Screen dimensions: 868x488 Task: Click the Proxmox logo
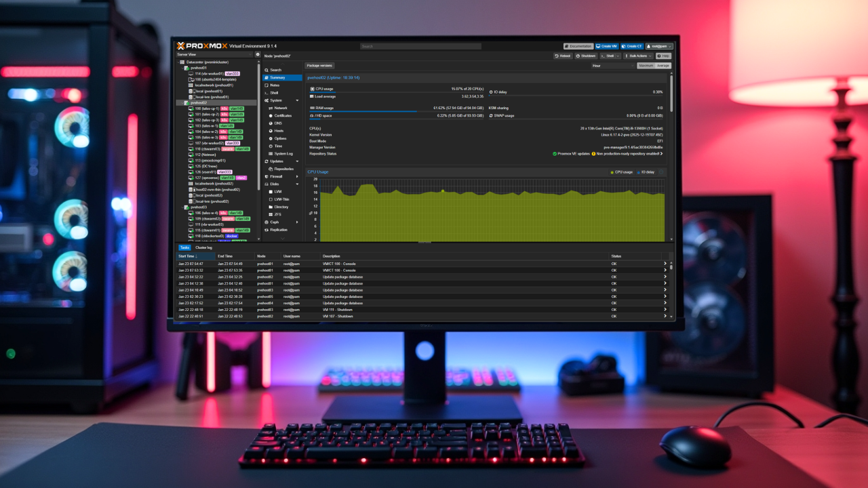pyautogui.click(x=202, y=46)
